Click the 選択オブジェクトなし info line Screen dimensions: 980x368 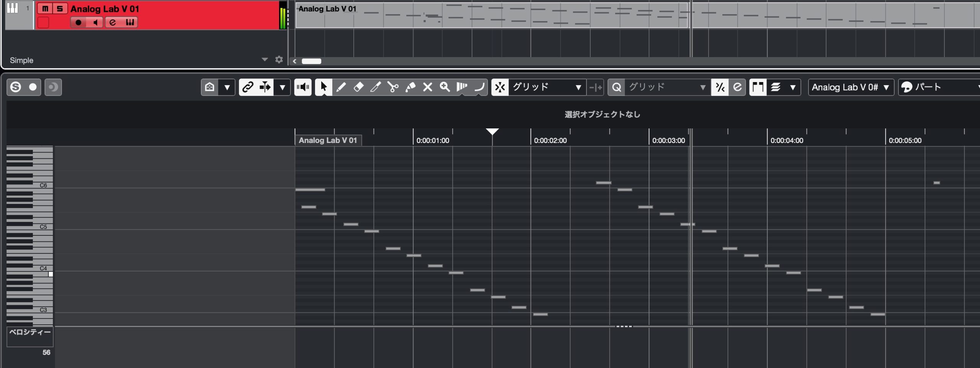[602, 114]
